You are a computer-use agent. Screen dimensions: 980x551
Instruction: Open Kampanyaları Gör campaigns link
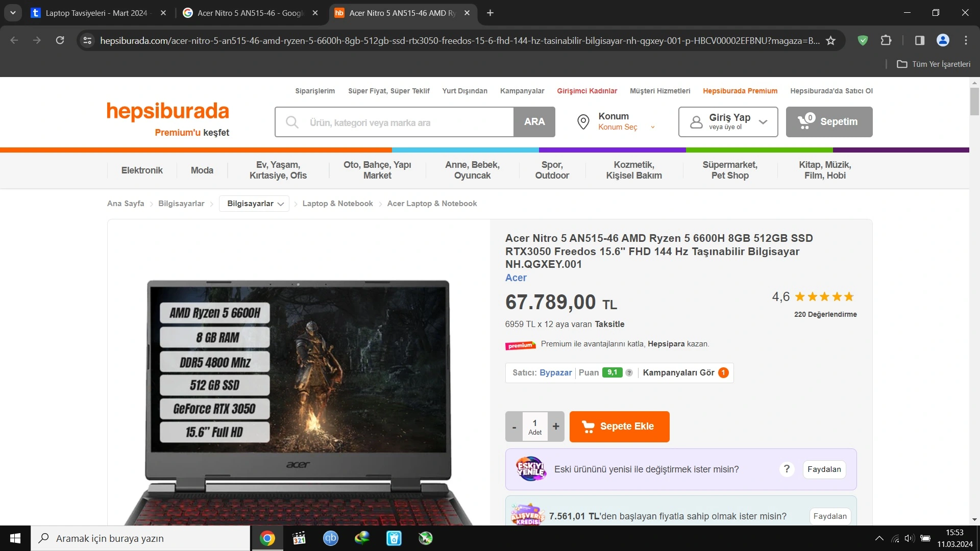pyautogui.click(x=685, y=373)
